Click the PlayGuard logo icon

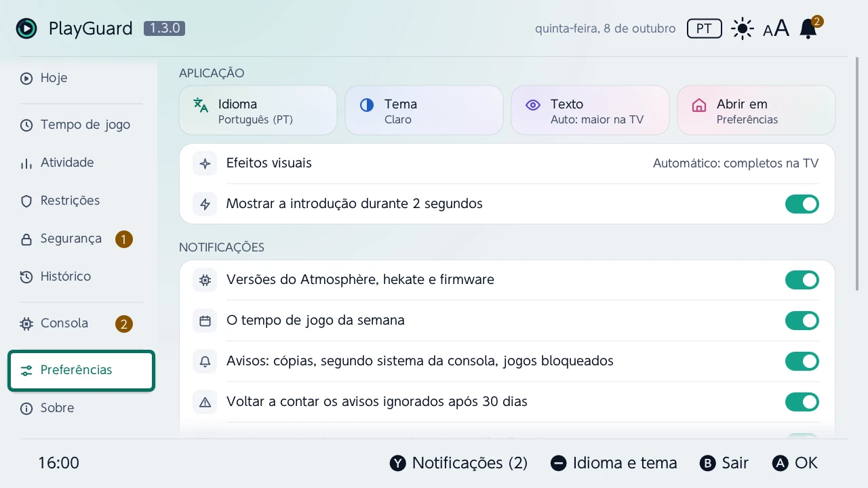pyautogui.click(x=26, y=28)
